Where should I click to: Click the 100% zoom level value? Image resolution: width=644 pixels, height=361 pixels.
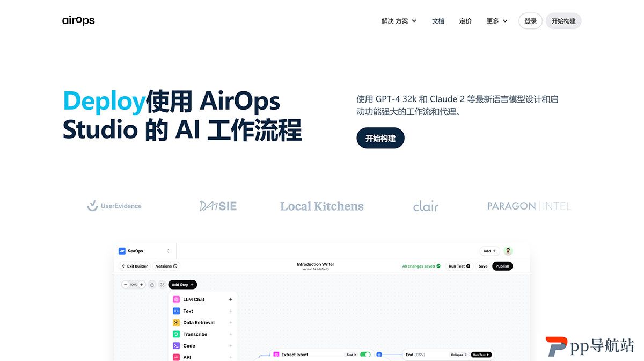point(134,285)
